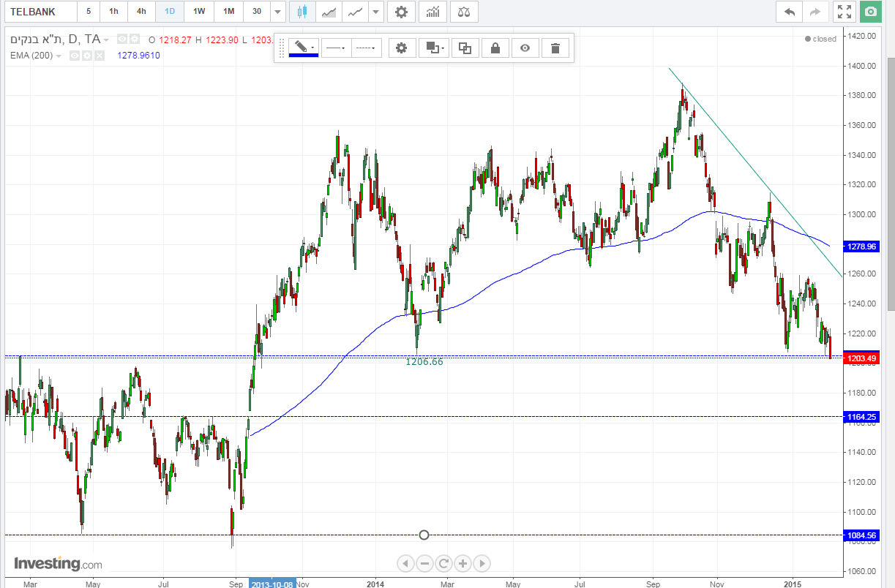Select the 1h interval
Image resolution: width=895 pixels, height=588 pixels.
coord(113,12)
